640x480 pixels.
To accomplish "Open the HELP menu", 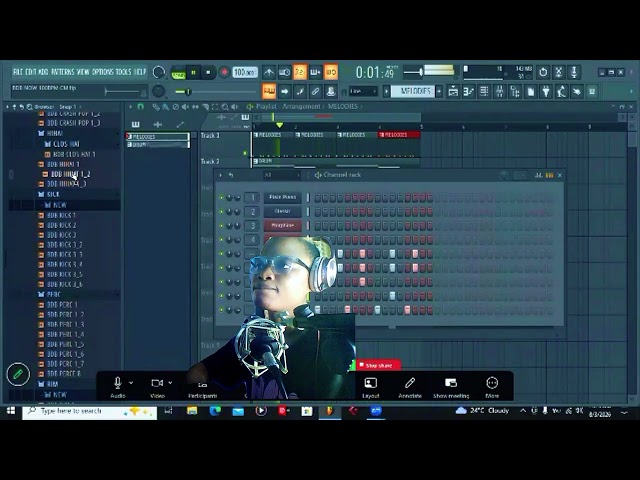I will [140, 72].
